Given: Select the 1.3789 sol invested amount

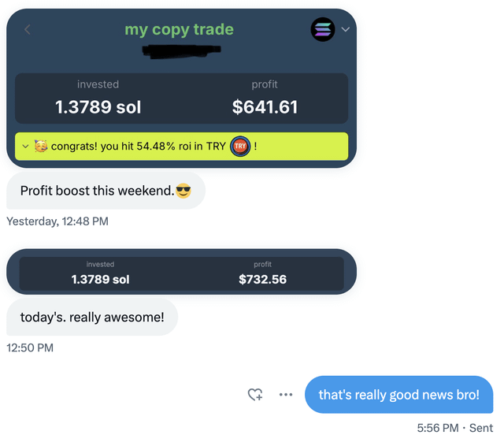Looking at the screenshot, I should pyautogui.click(x=98, y=107).
